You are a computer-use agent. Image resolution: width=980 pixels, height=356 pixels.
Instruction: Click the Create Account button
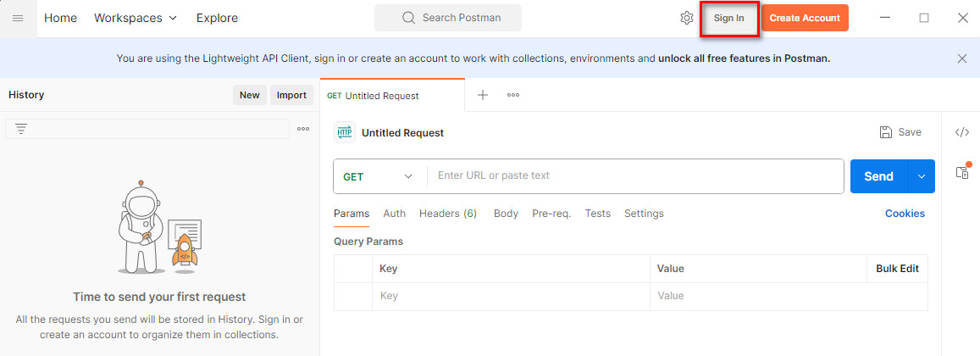[805, 18]
